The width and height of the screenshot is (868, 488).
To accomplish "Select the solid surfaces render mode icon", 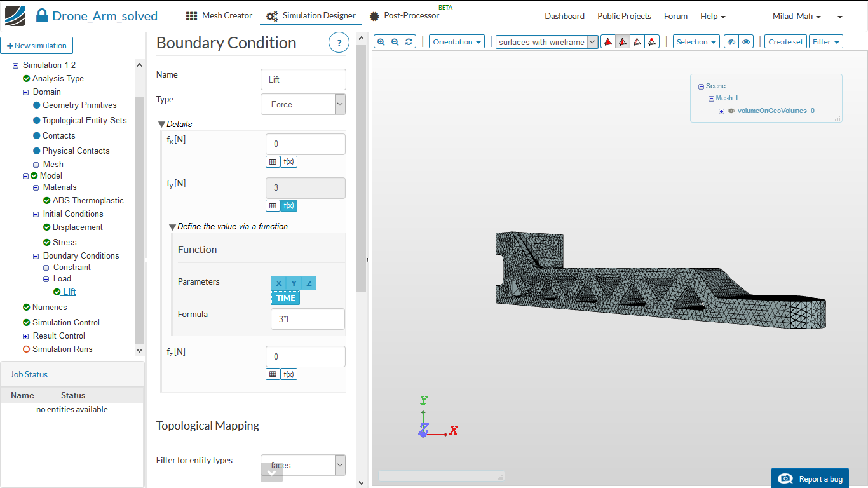I will tap(608, 42).
